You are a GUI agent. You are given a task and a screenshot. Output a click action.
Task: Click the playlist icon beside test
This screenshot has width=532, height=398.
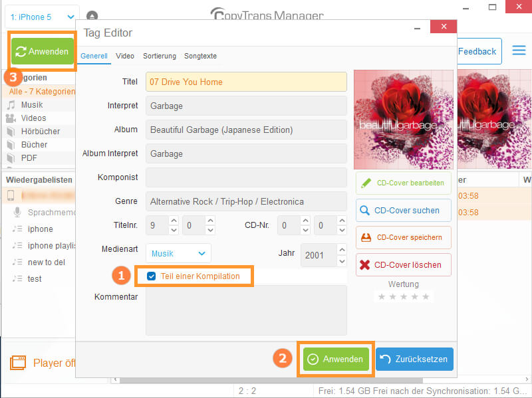click(x=17, y=278)
